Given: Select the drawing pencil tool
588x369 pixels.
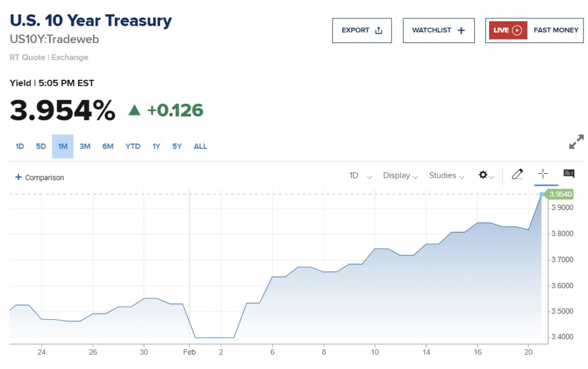Looking at the screenshot, I should [x=517, y=174].
